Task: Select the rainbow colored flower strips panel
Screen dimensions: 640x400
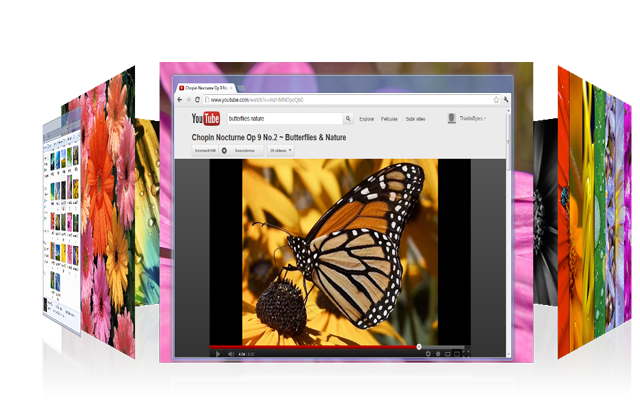Action: pos(594,212)
